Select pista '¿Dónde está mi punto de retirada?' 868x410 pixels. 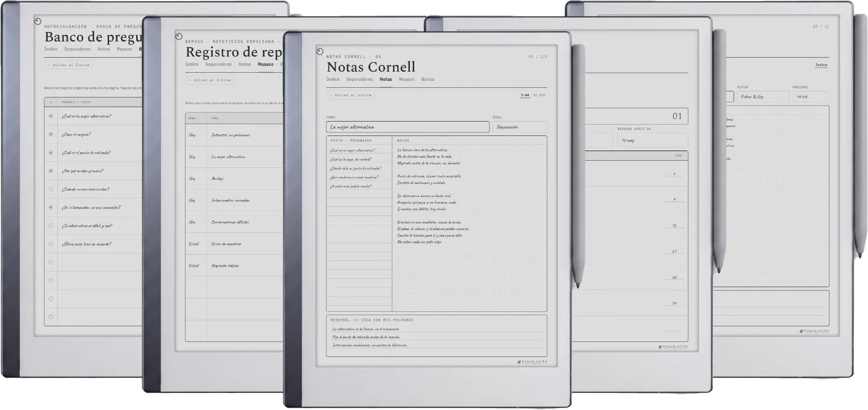point(356,168)
